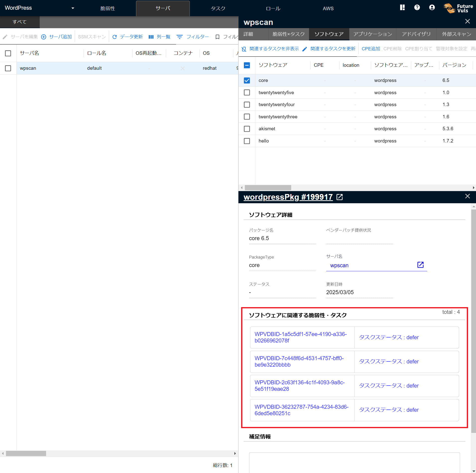This screenshot has width=476, height=473.
Task: Click the filter icon in server toolbar
Action: [x=179, y=37]
